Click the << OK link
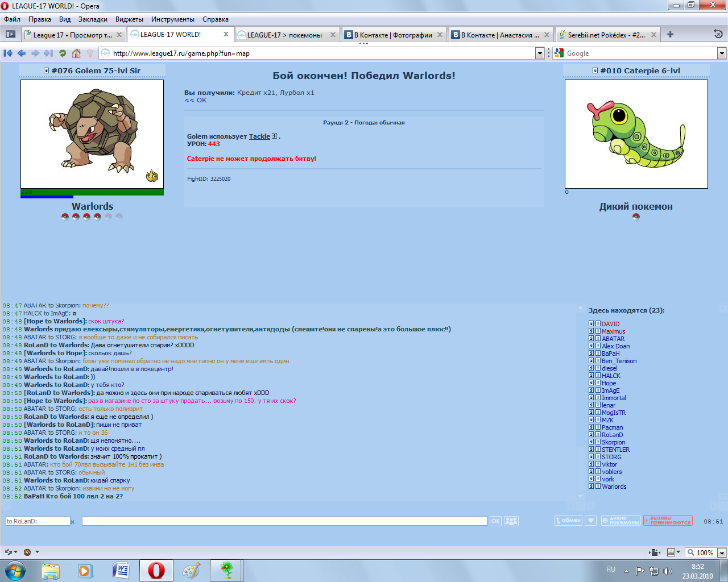 [x=196, y=100]
